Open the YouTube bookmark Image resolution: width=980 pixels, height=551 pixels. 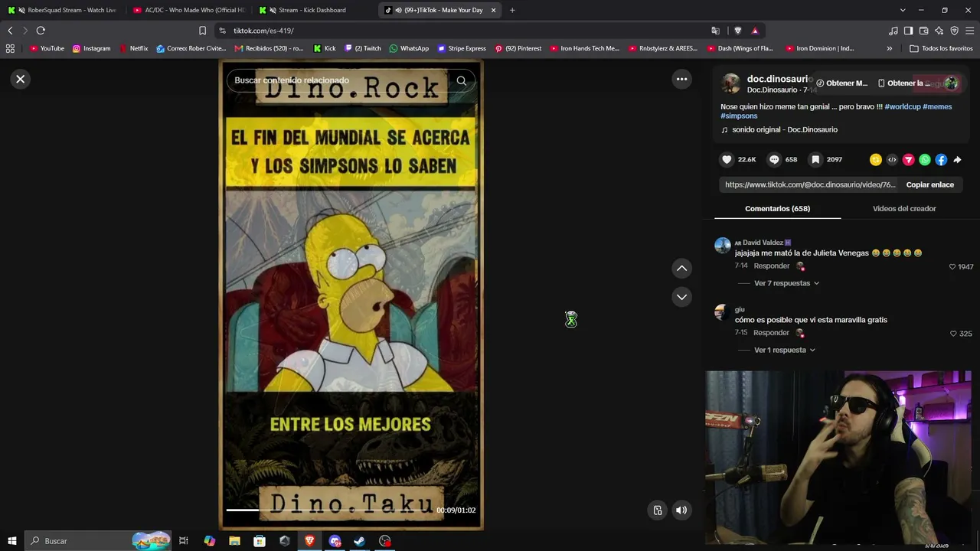(x=47, y=48)
